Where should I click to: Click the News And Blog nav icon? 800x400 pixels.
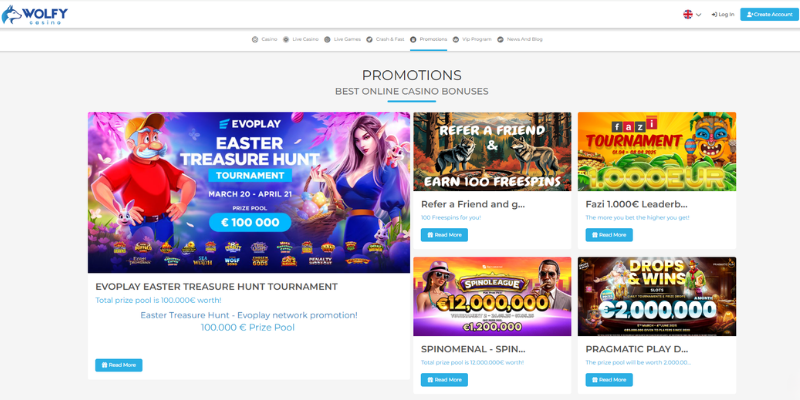[x=501, y=39]
